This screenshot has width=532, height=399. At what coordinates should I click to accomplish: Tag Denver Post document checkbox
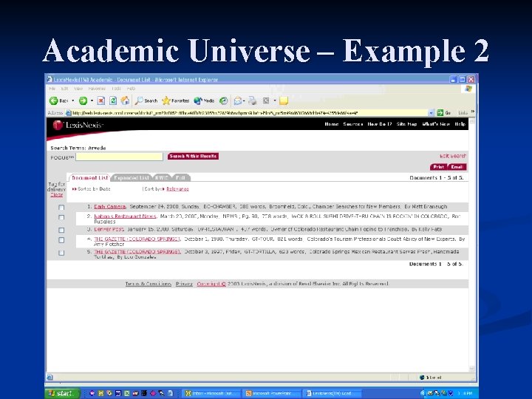pyautogui.click(x=61, y=230)
